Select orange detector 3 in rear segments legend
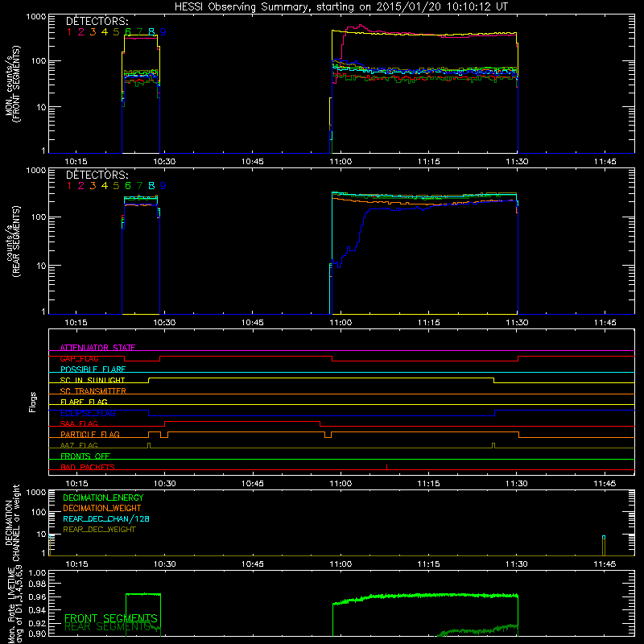Image resolution: width=644 pixels, height=644 pixels. [93, 186]
